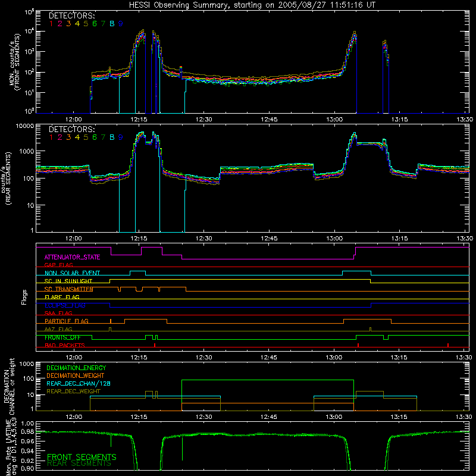Screen dimensions: 476x476
Task: Click 12:00 tick under flags plot
Action: click(74, 358)
